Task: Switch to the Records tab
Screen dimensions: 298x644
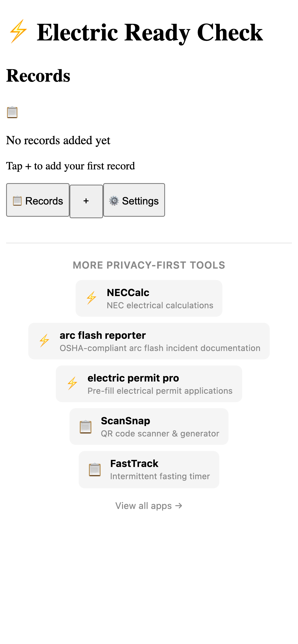Action: [38, 200]
